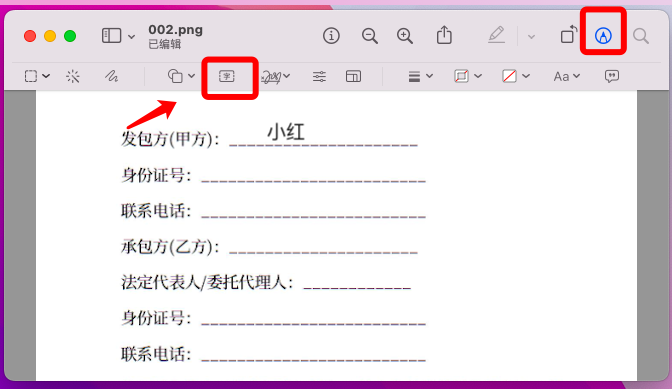Add an image description annotation
This screenshot has width=672, height=389.
coord(612,76)
